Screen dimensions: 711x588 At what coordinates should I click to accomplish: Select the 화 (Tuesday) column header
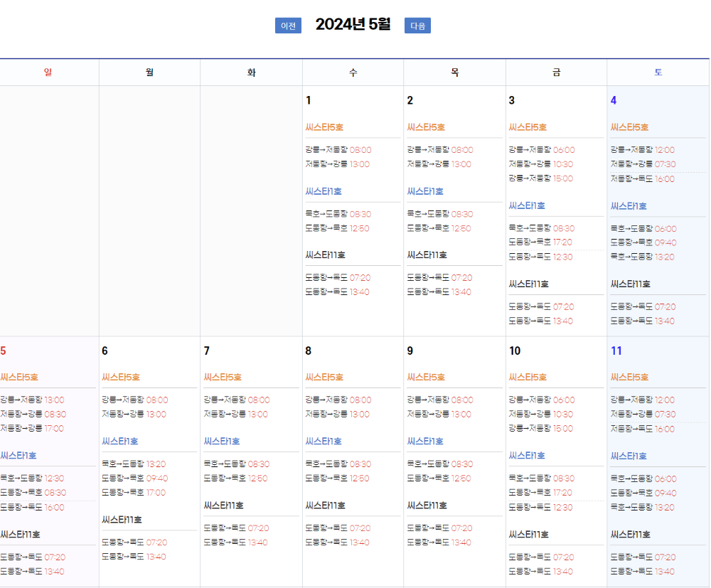tap(251, 72)
